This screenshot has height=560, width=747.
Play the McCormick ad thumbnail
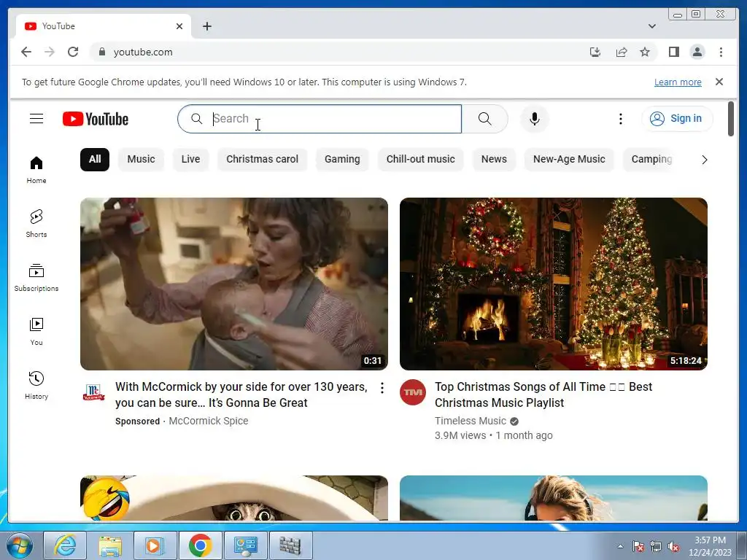click(234, 284)
